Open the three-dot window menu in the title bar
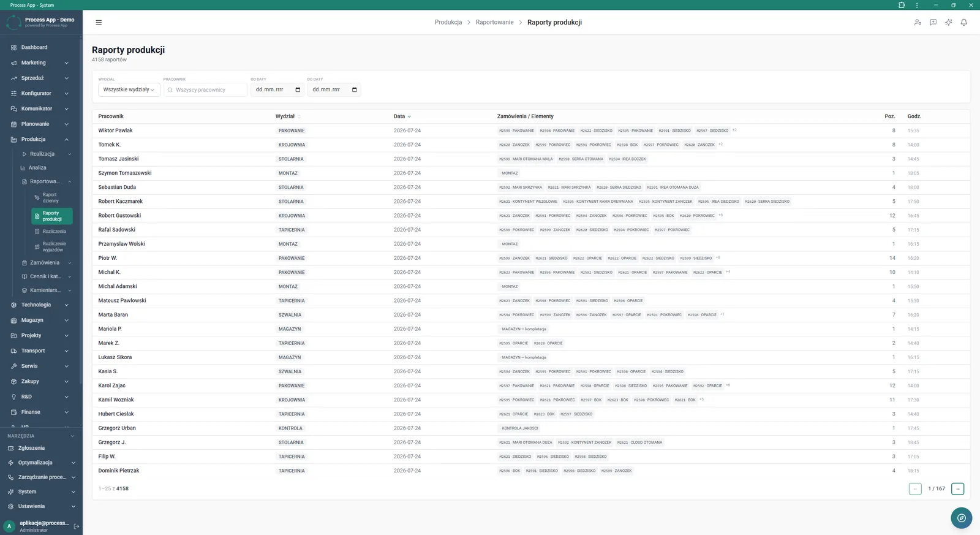Image resolution: width=980 pixels, height=535 pixels. pos(917,5)
